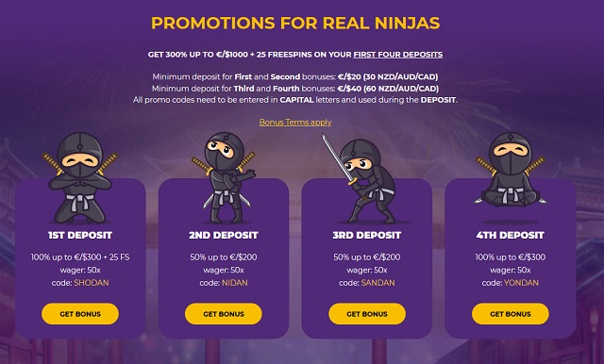This screenshot has height=364, width=604.
Task: Click the 100% up to €/$300 + 25 FS text
Action: [x=80, y=257]
